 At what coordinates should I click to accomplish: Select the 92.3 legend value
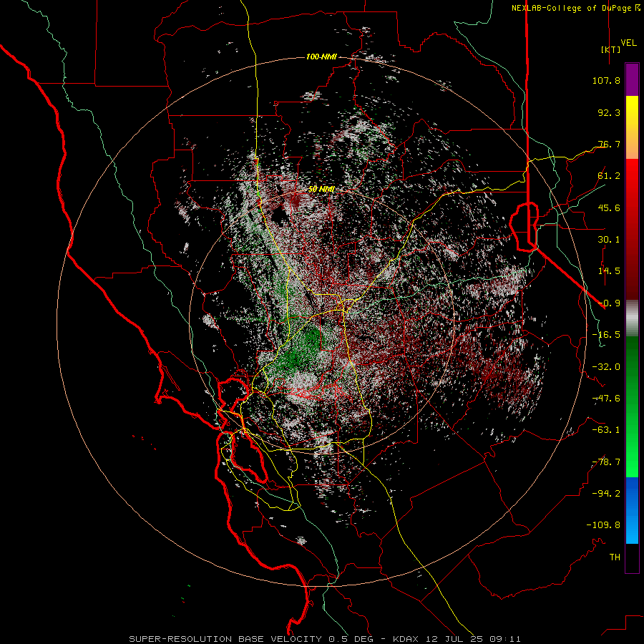(x=609, y=112)
